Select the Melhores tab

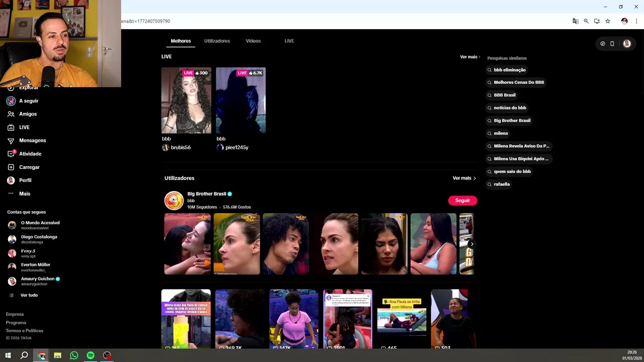pos(181,41)
